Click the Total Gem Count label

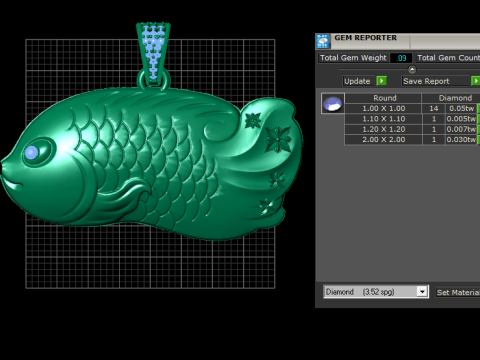(448, 58)
